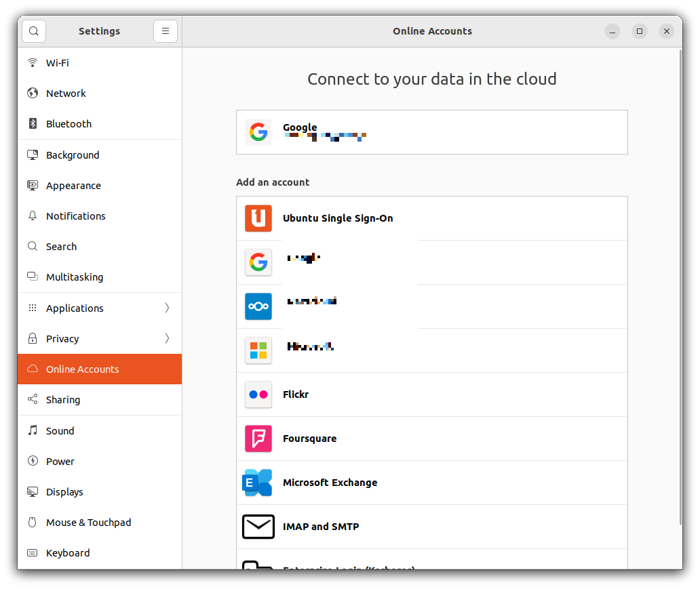
Task: Add a Microsoft Exchange account
Action: click(x=431, y=483)
